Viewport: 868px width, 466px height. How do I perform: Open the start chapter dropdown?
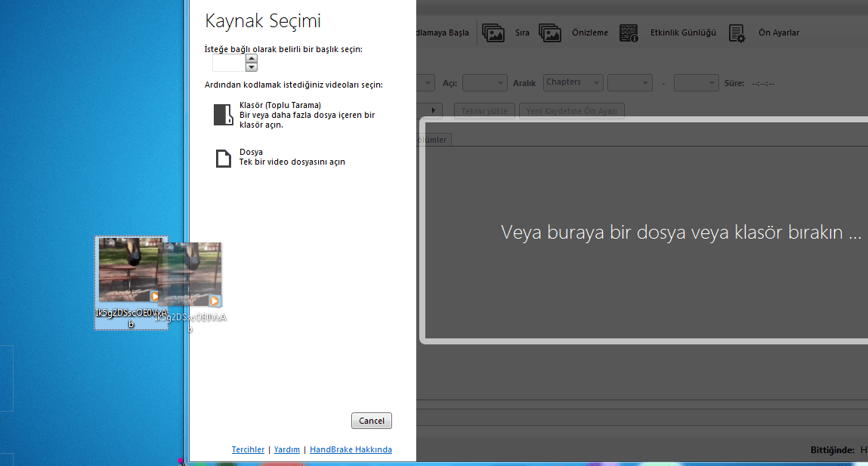(x=630, y=83)
